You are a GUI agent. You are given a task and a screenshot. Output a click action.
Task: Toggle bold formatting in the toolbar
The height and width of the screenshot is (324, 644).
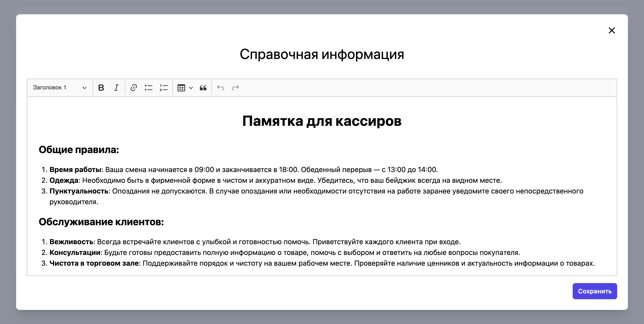pyautogui.click(x=101, y=88)
